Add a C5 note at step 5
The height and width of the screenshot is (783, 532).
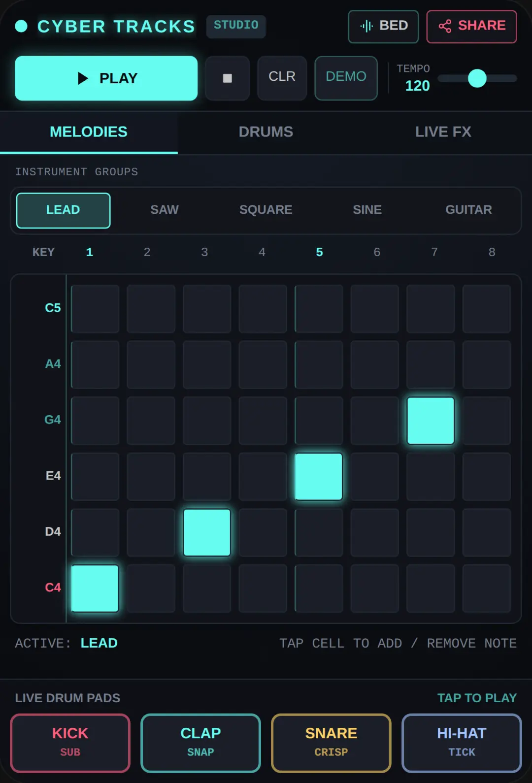coord(319,309)
